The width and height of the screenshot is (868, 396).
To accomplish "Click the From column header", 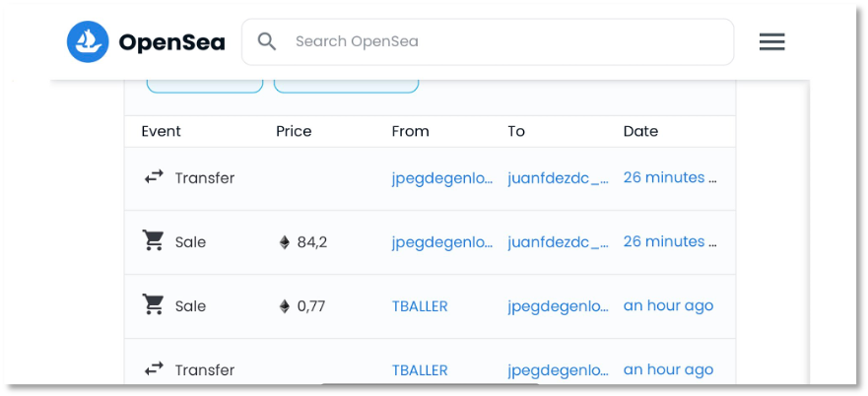I will point(410,131).
